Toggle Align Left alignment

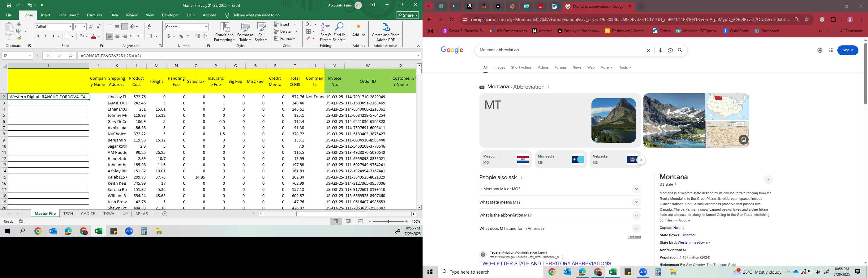point(110,36)
